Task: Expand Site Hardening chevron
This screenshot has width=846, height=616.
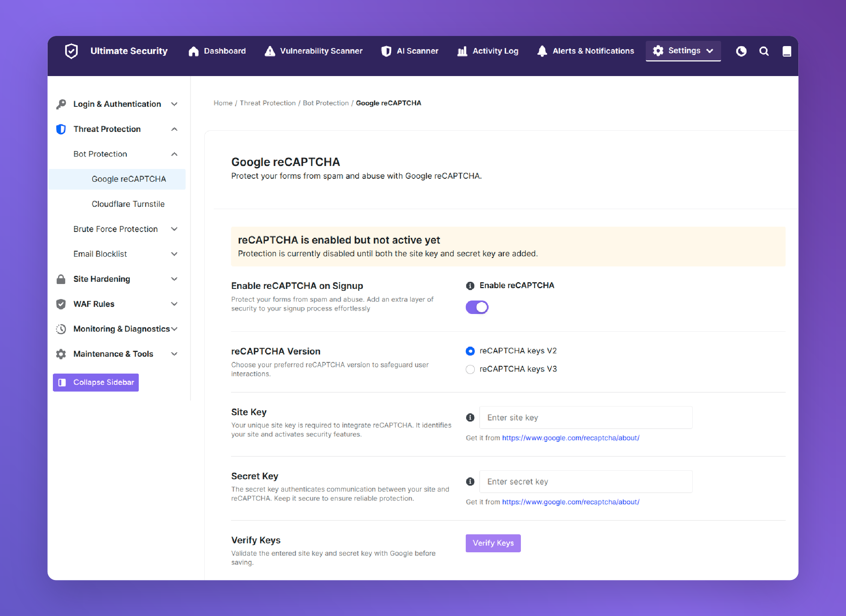Action: click(174, 279)
